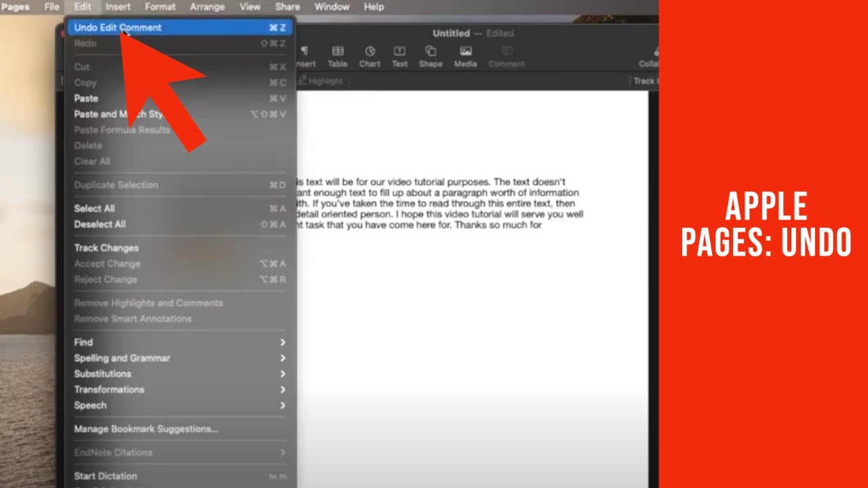This screenshot has height=488, width=868.
Task: Choose Paste and Match Style
Action: pos(180,114)
